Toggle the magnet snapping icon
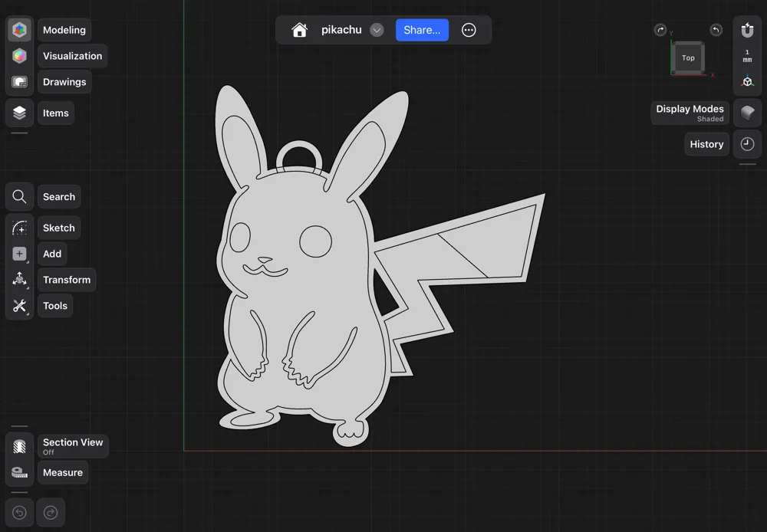Screen dimensions: 767x532 (747, 29)
